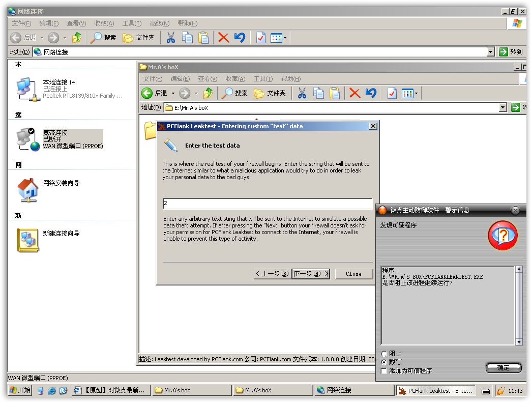This screenshot has width=532, height=403.
Task: Click Properties icon in 网络连接 window toolbar
Action: tap(260, 38)
